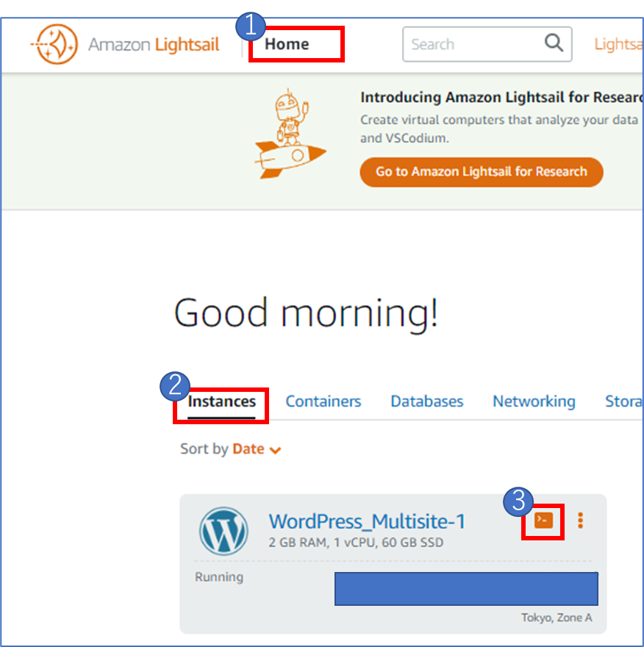Switch to the Databases tab
The width and height of the screenshot is (644, 647).
(427, 401)
